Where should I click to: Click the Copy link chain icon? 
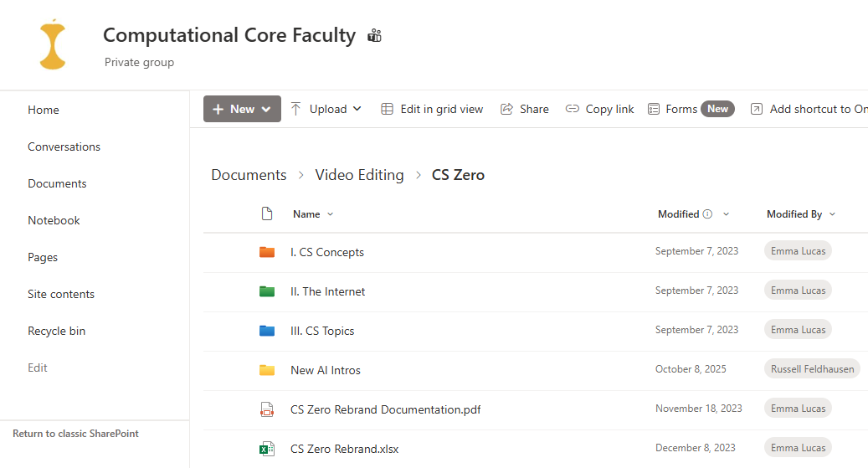[572, 109]
